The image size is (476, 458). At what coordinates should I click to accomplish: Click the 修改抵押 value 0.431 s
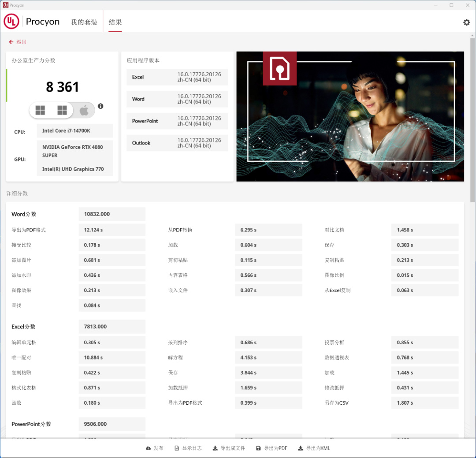425,388
